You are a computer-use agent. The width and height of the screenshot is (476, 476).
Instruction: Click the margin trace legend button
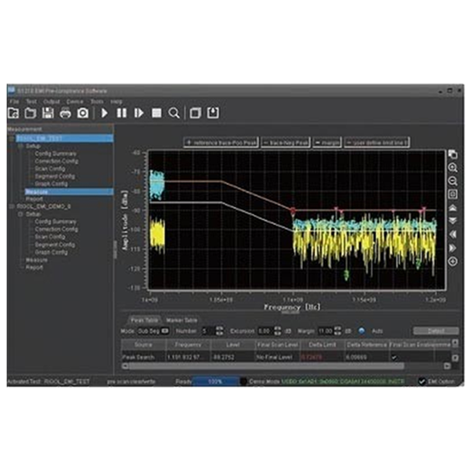[327, 143]
